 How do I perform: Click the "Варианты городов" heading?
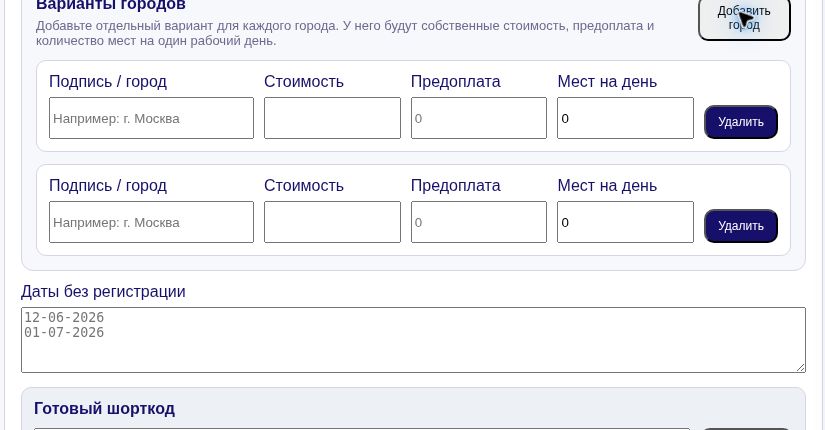[110, 5]
